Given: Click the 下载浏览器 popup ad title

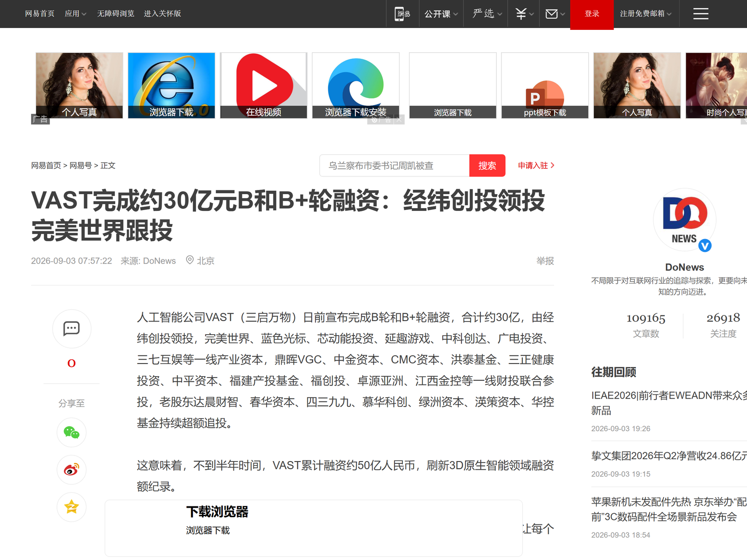Looking at the screenshot, I should 217,512.
